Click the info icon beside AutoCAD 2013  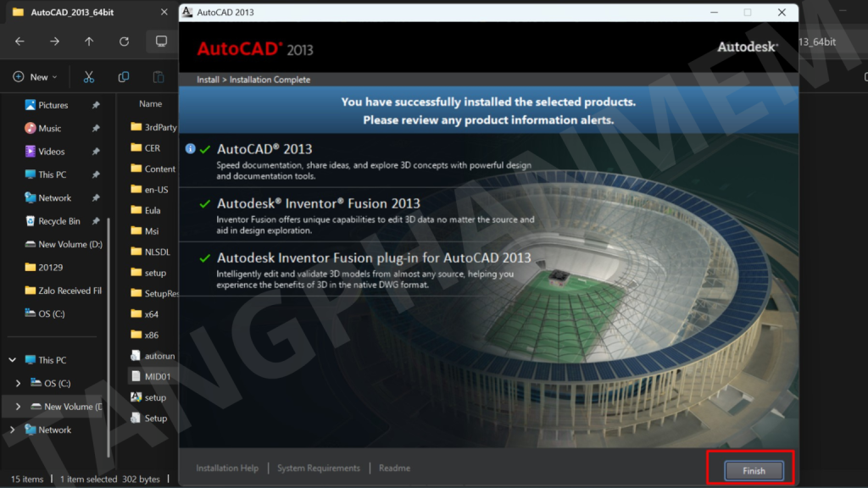pyautogui.click(x=191, y=148)
